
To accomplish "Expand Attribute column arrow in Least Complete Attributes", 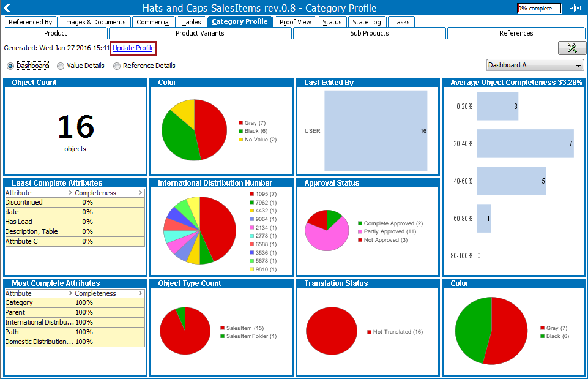I will tap(70, 193).
